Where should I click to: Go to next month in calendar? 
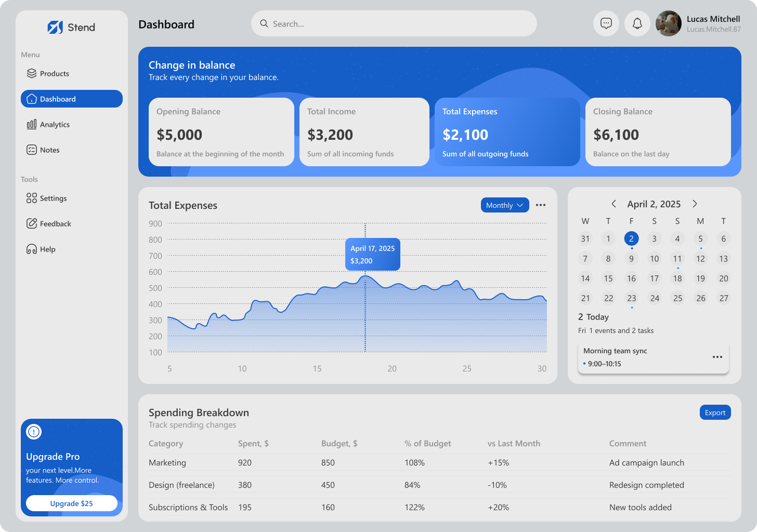pyautogui.click(x=695, y=204)
